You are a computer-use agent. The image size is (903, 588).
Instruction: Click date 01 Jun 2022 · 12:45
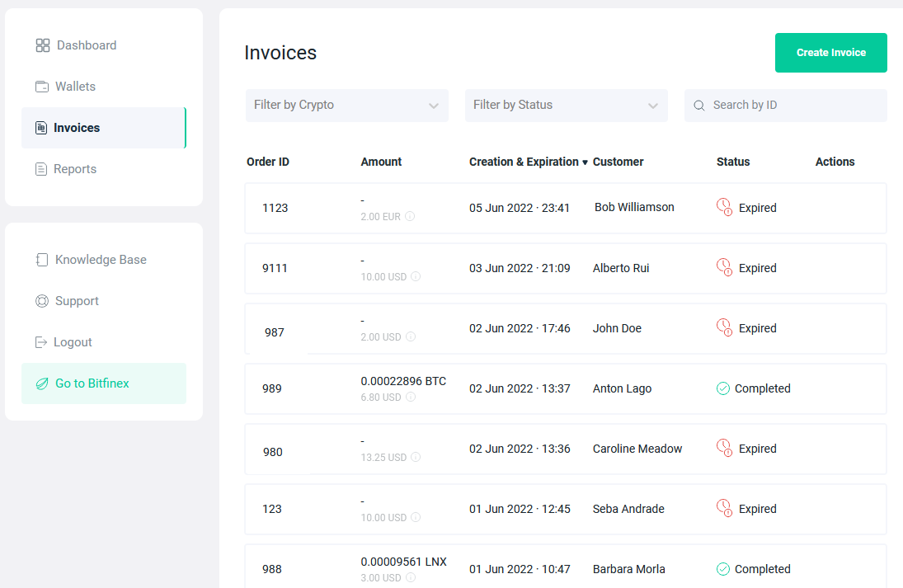click(520, 509)
